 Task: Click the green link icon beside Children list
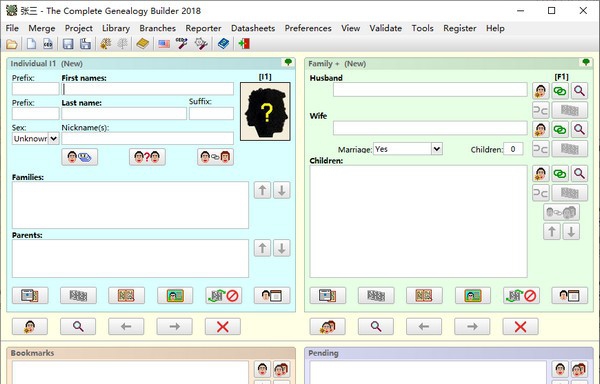560,174
